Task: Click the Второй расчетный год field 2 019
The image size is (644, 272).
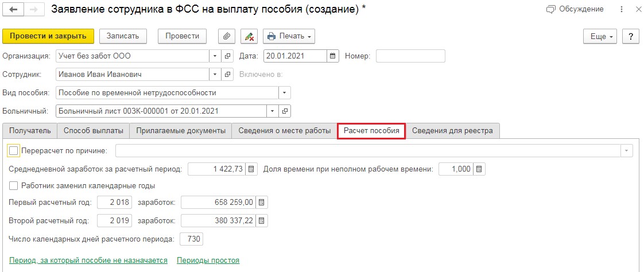Action: coord(115,220)
